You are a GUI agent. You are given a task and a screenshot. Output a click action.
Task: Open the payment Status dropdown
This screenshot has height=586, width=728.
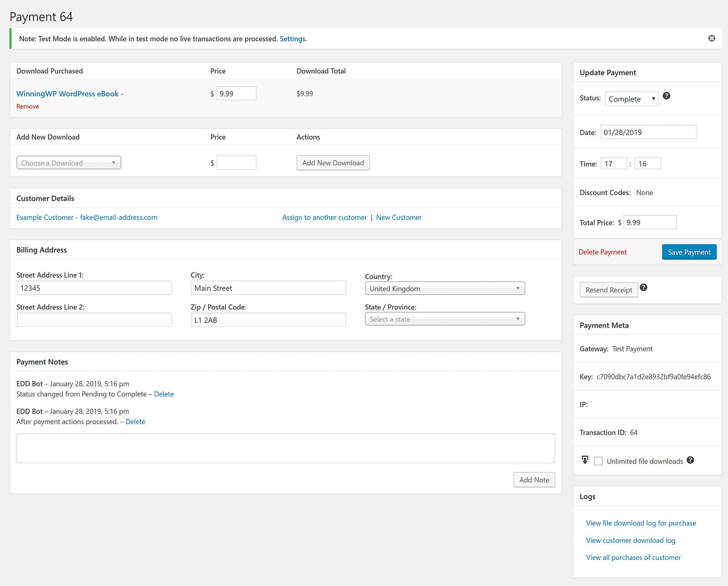pos(632,99)
